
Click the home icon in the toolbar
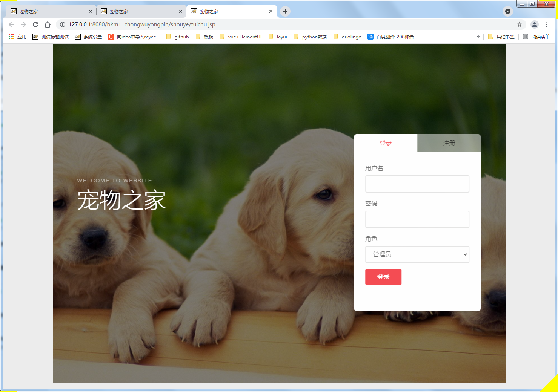coord(47,24)
